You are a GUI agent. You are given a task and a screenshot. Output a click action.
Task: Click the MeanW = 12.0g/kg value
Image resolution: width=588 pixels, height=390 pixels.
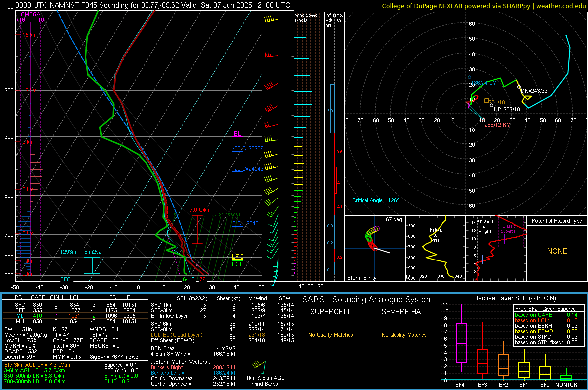[26, 335]
